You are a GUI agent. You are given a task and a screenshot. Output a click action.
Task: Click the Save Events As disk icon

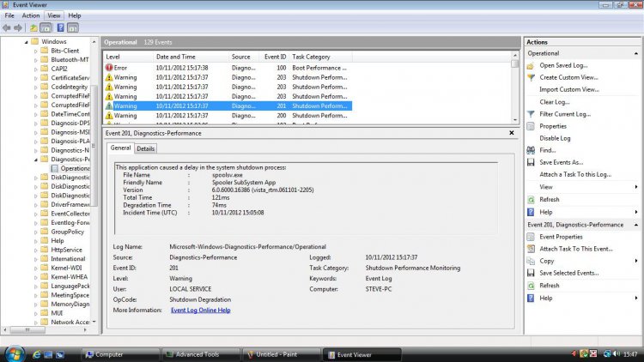pyautogui.click(x=531, y=162)
